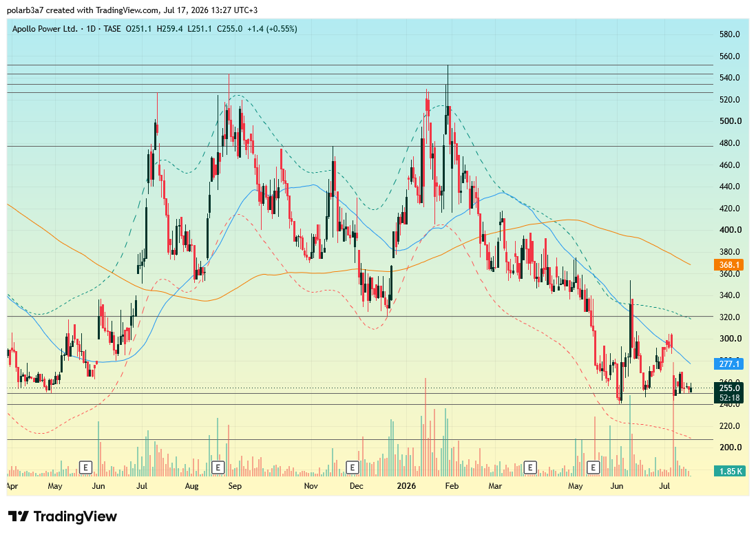Click the 520.0 price axis label
Screen dimensions: 756x537
click(729, 100)
